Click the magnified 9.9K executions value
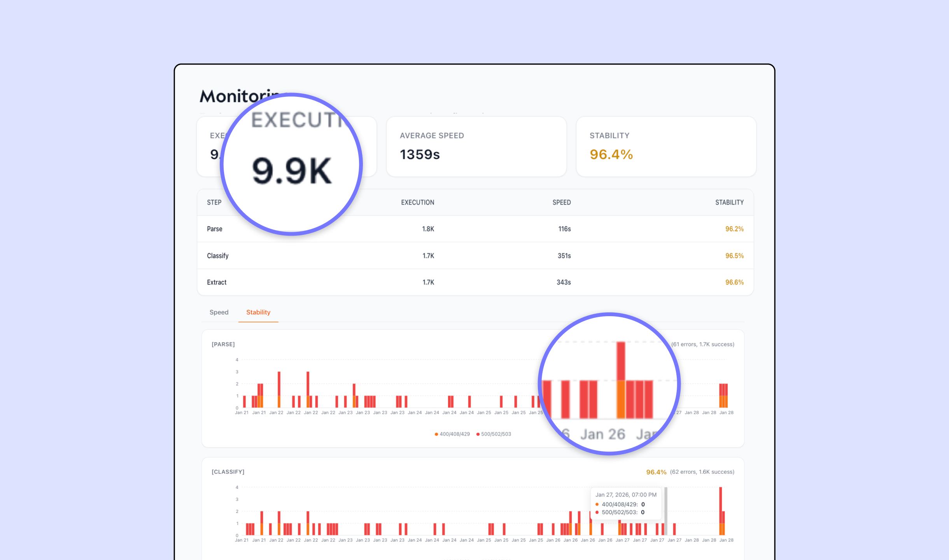 pyautogui.click(x=291, y=170)
